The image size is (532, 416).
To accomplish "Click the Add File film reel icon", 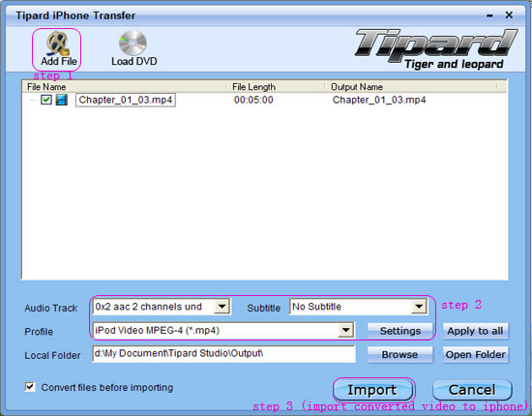I will click(58, 44).
